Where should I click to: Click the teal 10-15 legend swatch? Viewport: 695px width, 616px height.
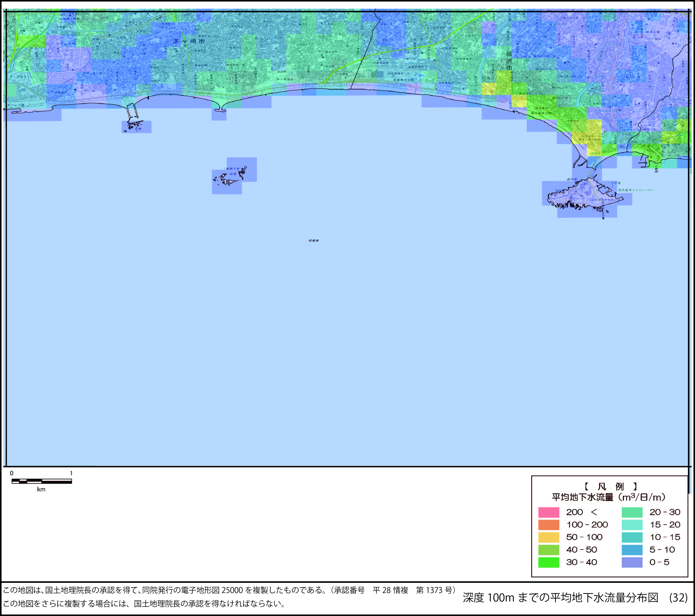click(x=632, y=537)
